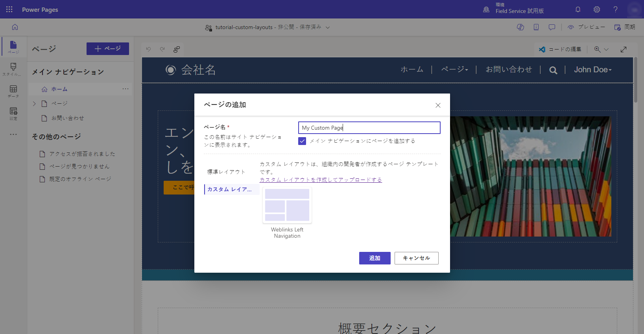Select the Styling workspace icon
Viewport: 644px width, 334px height.
click(13, 69)
